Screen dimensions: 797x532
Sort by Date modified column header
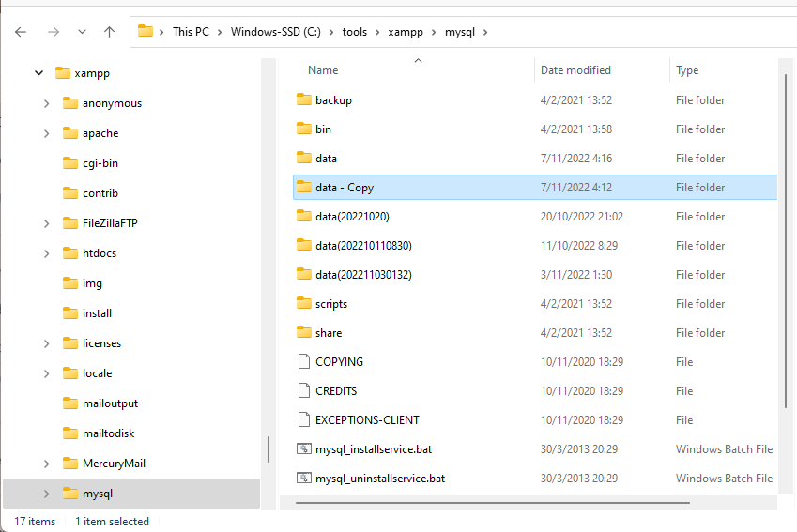tap(575, 70)
